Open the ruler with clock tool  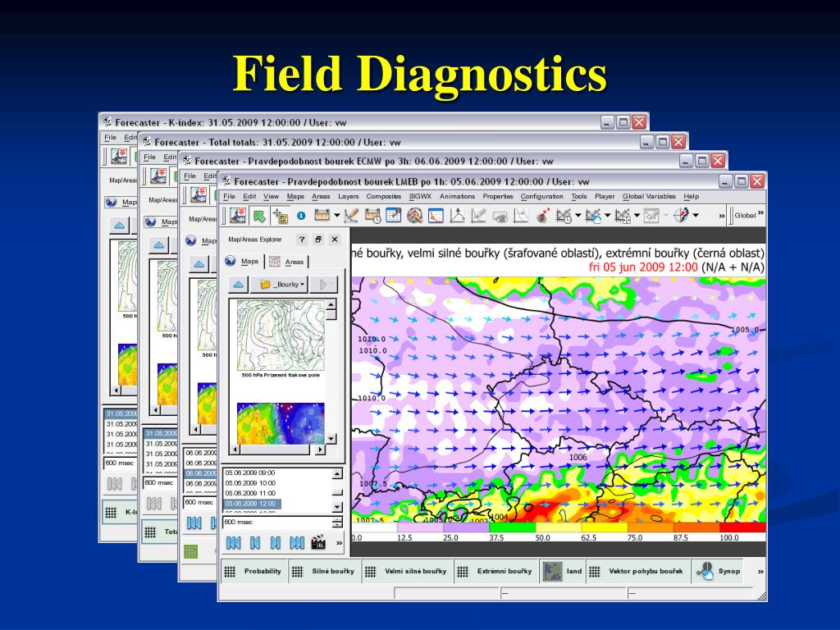[372, 216]
